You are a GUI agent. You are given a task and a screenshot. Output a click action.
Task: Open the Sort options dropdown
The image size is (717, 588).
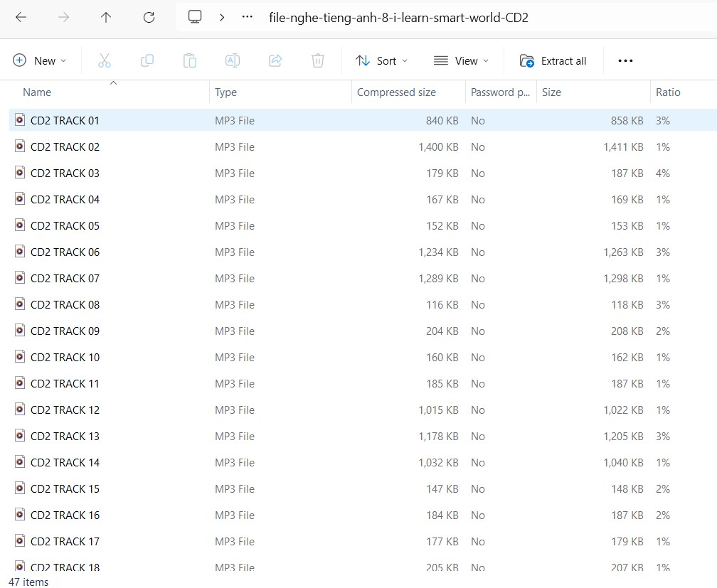tap(382, 60)
